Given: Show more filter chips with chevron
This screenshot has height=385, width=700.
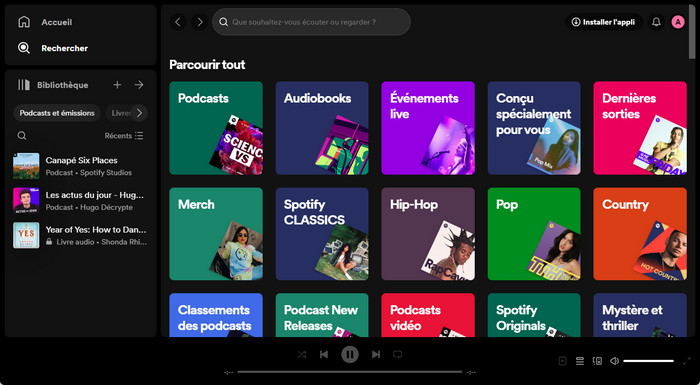Looking at the screenshot, I should [139, 113].
